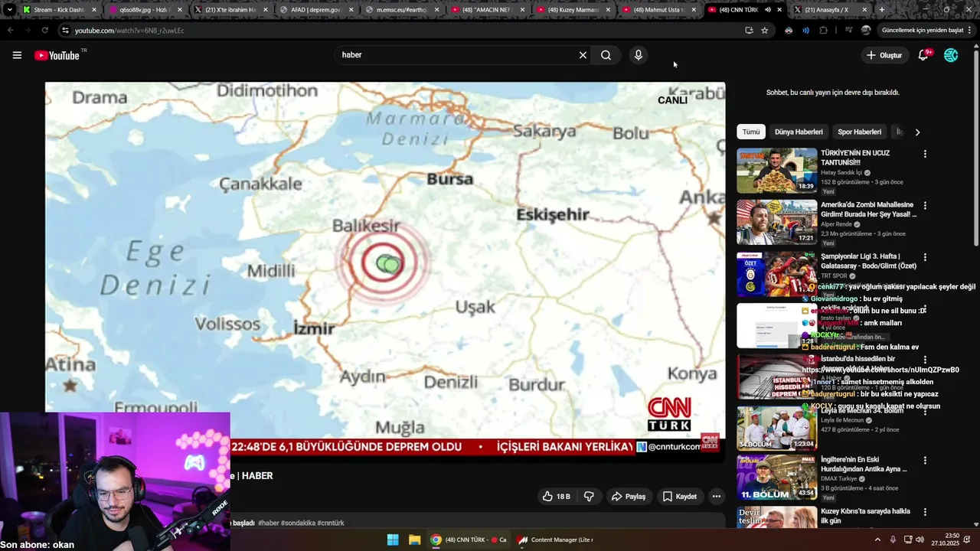Open the #cnntürk hashtag link
The height and width of the screenshot is (551, 980).
[x=331, y=523]
